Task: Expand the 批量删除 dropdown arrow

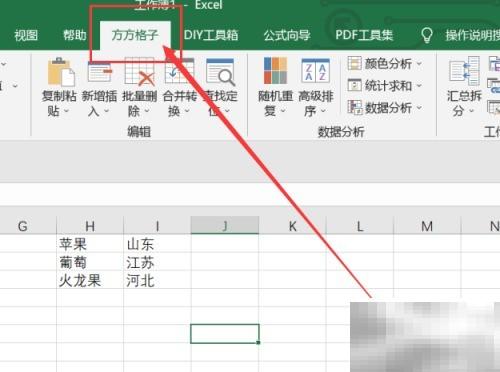Action: point(147,111)
